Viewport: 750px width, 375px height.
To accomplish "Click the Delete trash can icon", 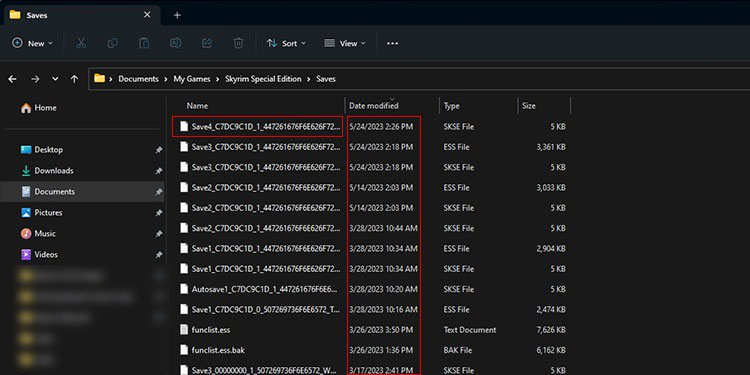I will coord(238,43).
